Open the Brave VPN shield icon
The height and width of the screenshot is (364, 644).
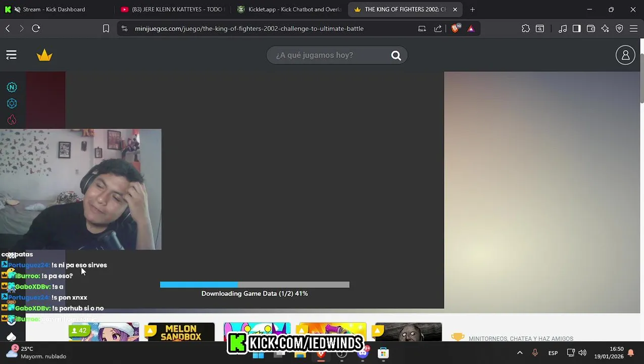(x=619, y=28)
